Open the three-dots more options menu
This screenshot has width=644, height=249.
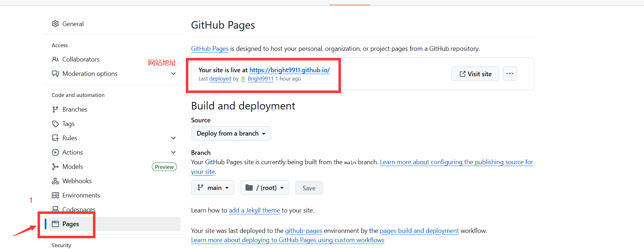(510, 74)
